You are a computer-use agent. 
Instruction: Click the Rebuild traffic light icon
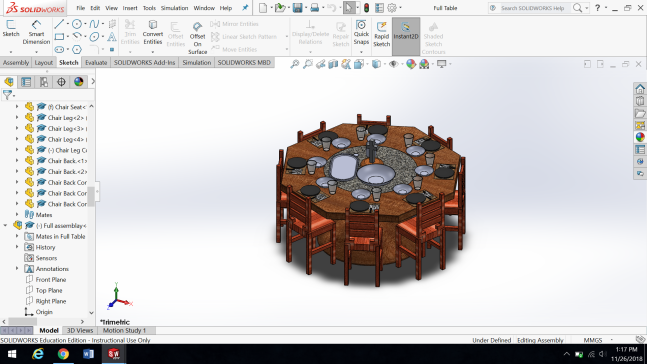click(x=366, y=7)
